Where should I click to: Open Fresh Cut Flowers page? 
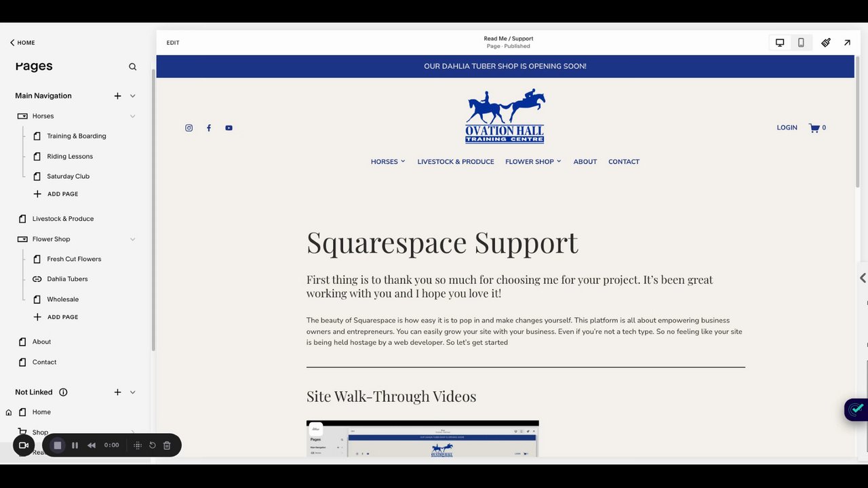click(74, 259)
